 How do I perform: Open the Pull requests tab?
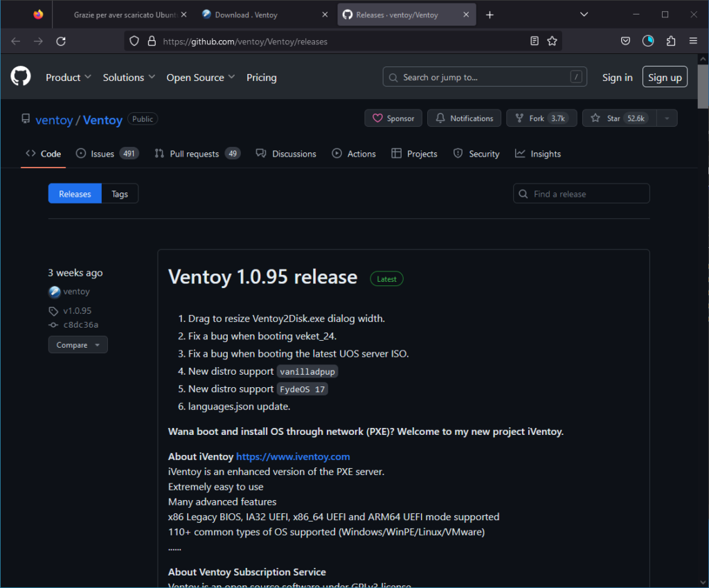197,154
